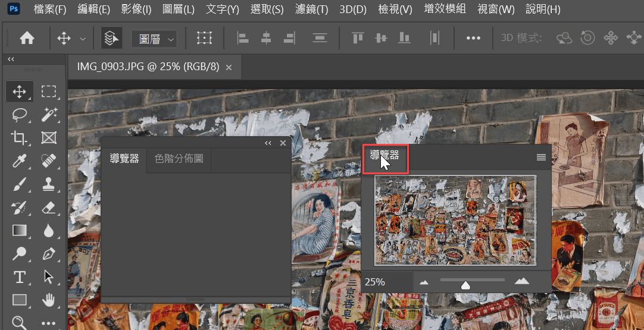Image resolution: width=644 pixels, height=330 pixels.
Task: Select the Path Selection tool
Action: (x=49, y=277)
